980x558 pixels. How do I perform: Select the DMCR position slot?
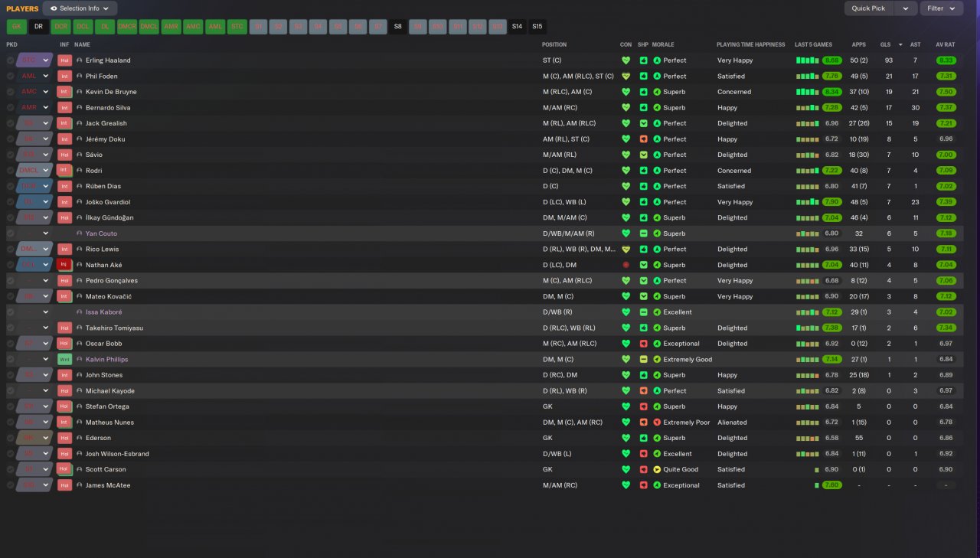(127, 27)
